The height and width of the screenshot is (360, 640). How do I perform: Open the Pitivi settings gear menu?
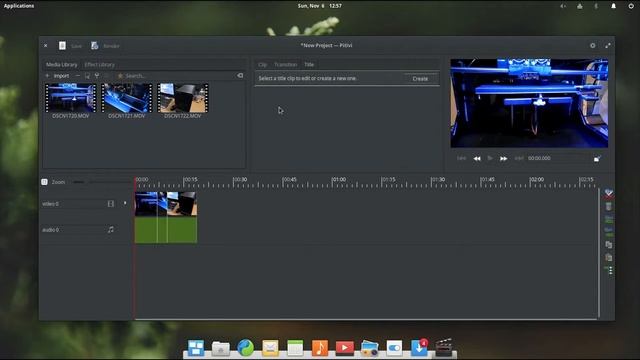(593, 46)
